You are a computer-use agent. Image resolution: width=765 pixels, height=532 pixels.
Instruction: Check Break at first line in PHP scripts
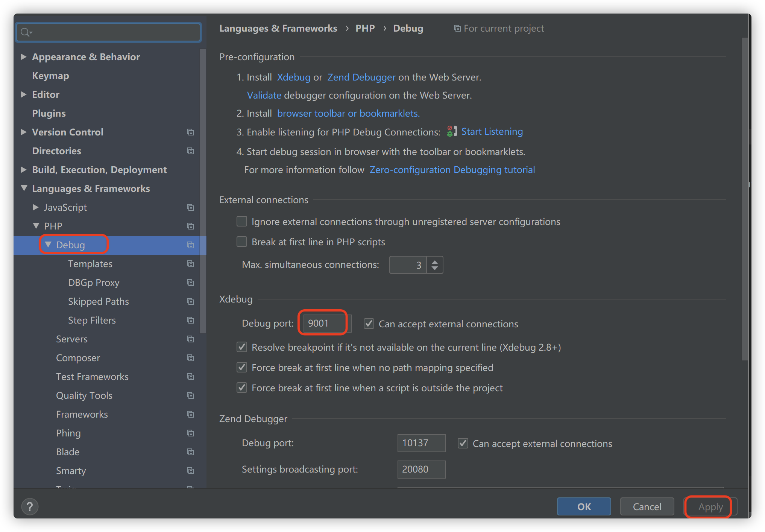point(241,242)
